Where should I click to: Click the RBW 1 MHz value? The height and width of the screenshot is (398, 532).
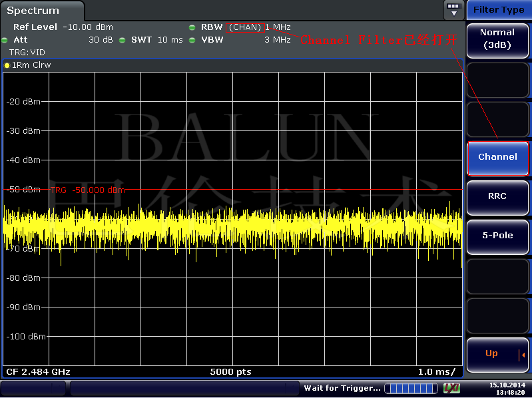coord(278,27)
